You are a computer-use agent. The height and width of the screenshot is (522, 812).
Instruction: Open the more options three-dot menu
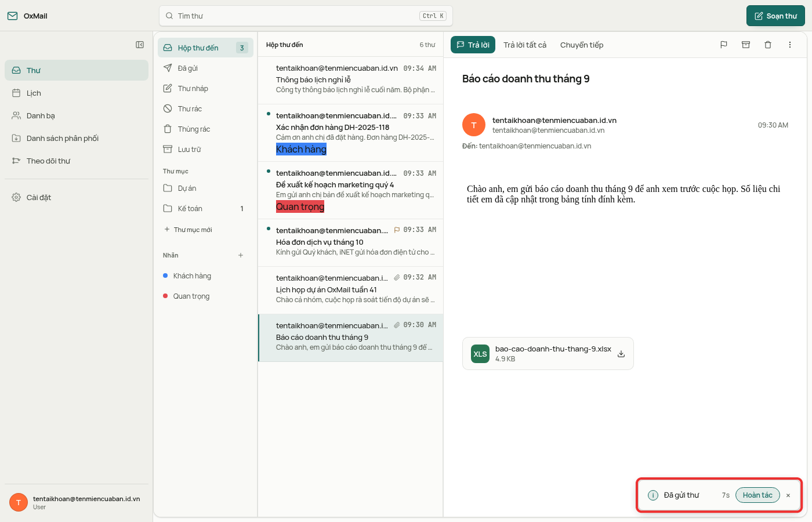click(790, 45)
